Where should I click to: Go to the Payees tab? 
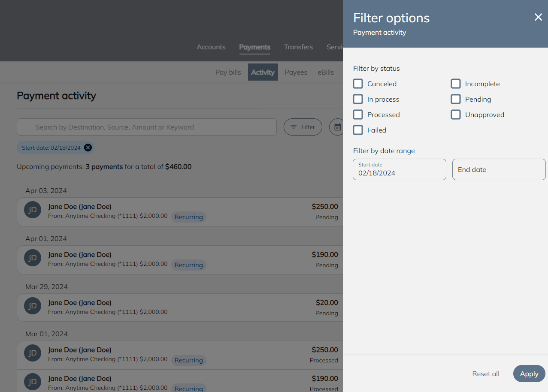tap(296, 72)
